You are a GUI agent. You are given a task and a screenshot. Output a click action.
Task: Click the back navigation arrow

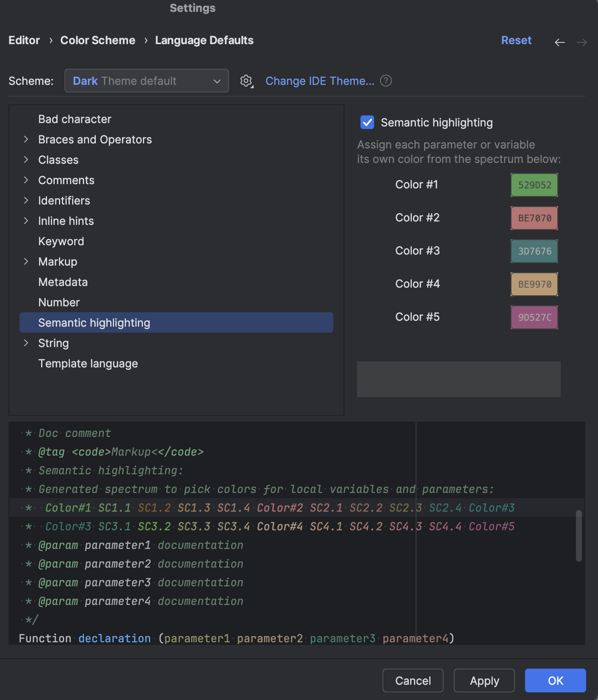(560, 42)
